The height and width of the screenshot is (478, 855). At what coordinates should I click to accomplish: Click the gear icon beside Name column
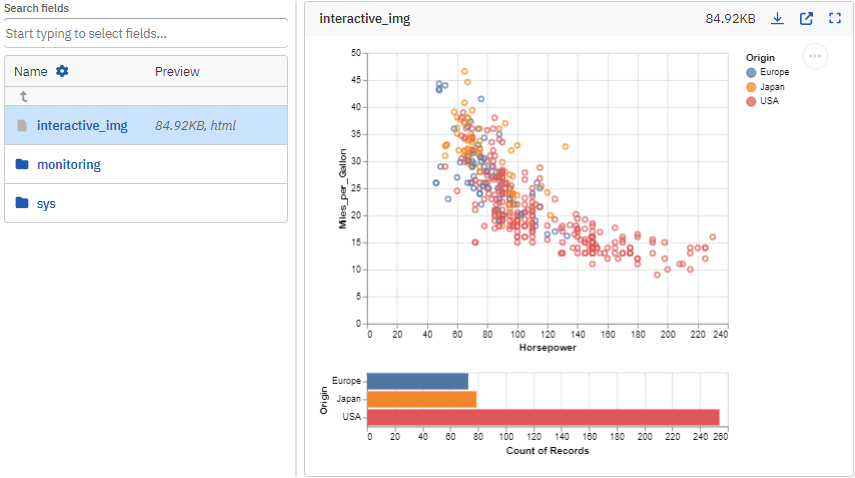point(62,71)
